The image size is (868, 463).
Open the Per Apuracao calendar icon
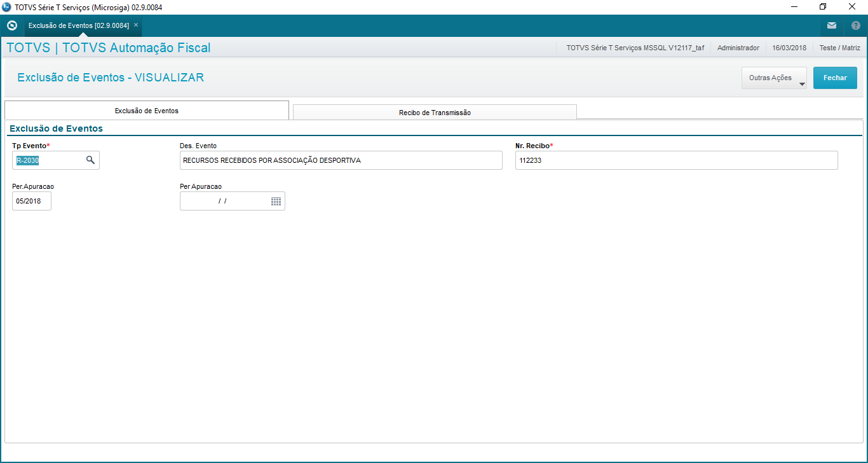tap(276, 201)
